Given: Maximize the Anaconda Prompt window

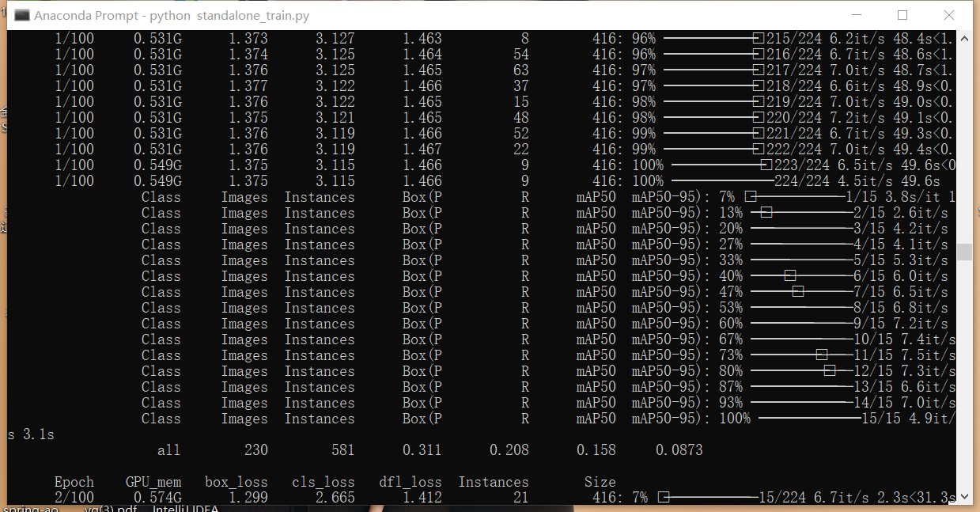Looking at the screenshot, I should [x=902, y=15].
